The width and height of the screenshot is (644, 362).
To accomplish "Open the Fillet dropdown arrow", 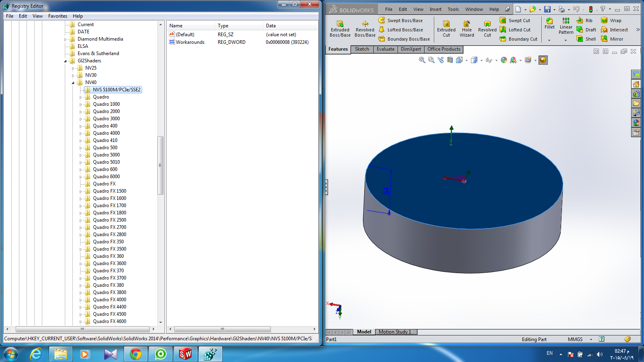I will point(549,40).
